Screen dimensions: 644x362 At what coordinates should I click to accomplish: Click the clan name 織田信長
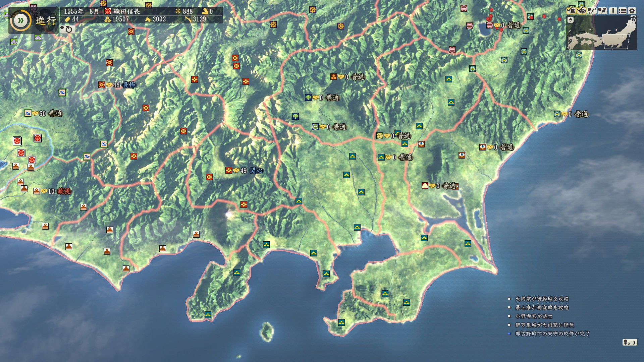point(127,11)
